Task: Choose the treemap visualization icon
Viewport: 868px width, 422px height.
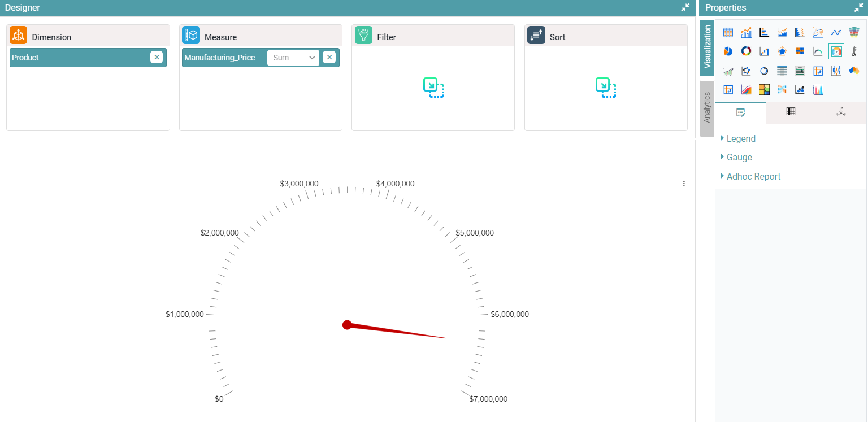Action: (764, 89)
